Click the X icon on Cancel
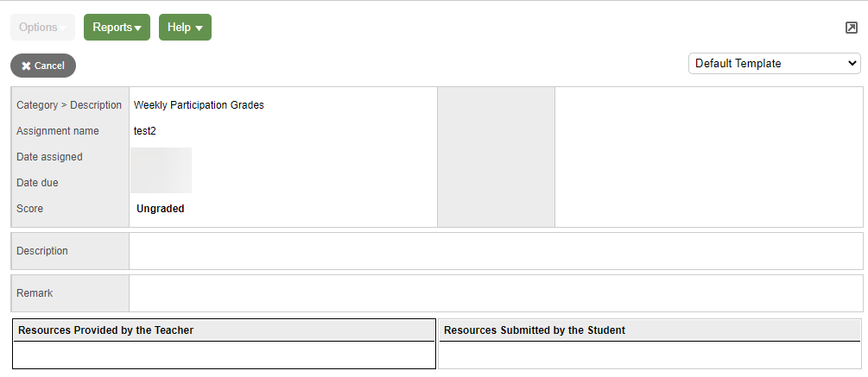 click(26, 66)
